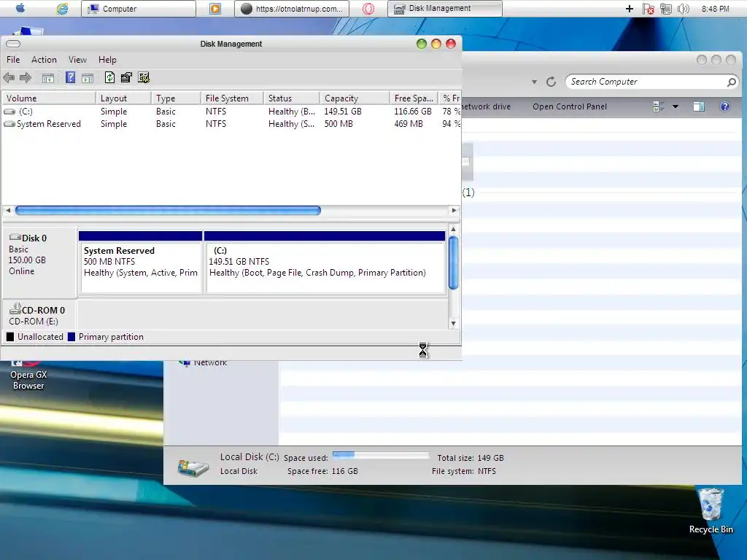747x560 pixels.
Task: Switch to Computer taskbar window button
Action: pos(138,9)
